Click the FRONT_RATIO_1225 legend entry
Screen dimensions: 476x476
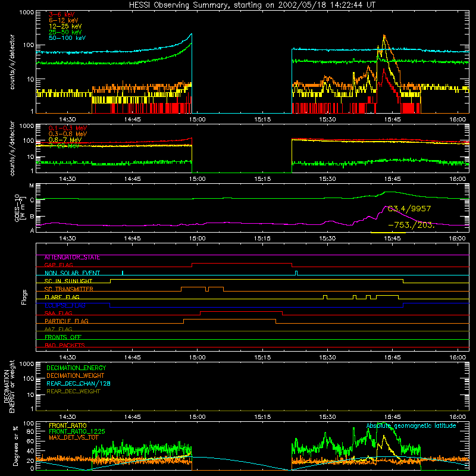point(77,431)
